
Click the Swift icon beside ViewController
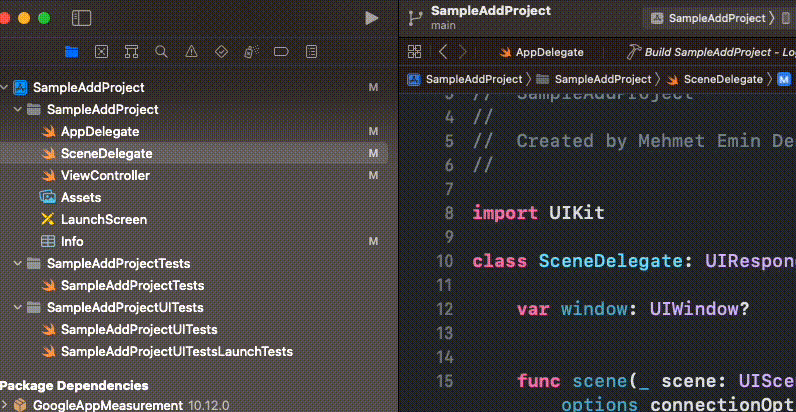tap(48, 176)
